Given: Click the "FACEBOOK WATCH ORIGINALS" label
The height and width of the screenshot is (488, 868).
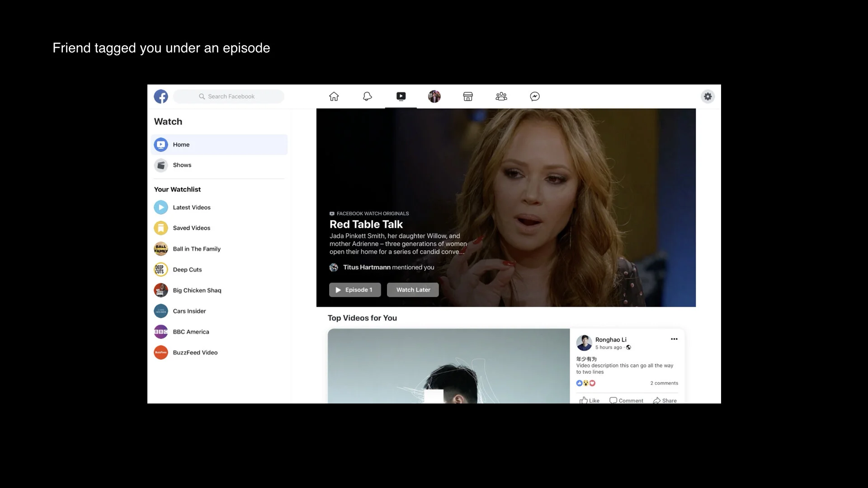Looking at the screenshot, I should [x=373, y=214].
